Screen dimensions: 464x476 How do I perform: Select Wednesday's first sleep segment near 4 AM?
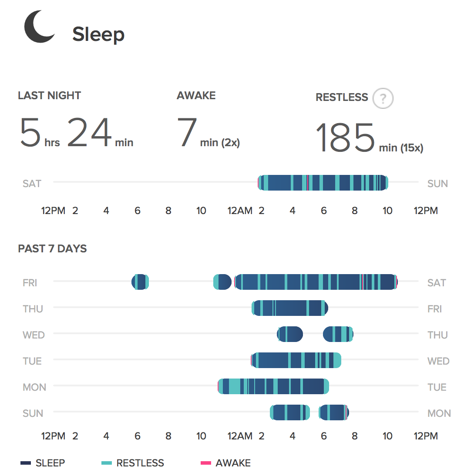290,334
